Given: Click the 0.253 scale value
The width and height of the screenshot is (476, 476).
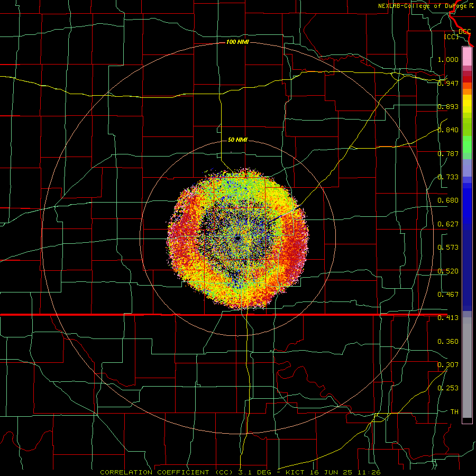Looking at the screenshot, I should pyautogui.click(x=448, y=388).
